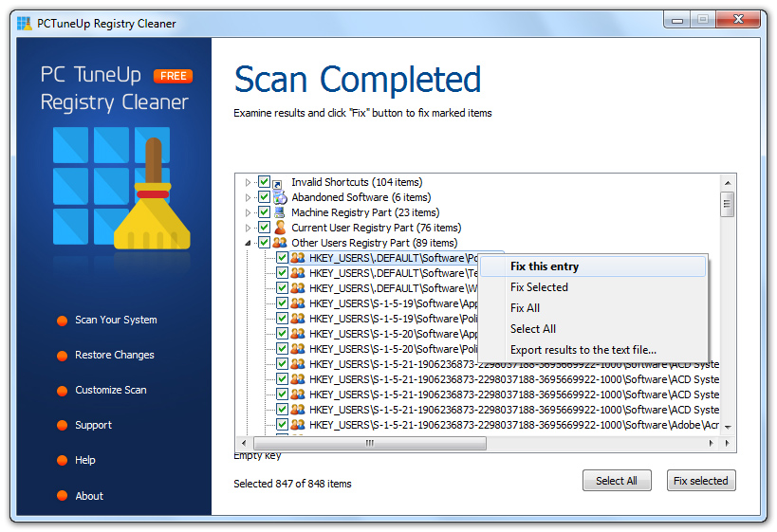Click the FREE badge in the sidebar
The height and width of the screenshot is (532, 777).
(x=173, y=76)
